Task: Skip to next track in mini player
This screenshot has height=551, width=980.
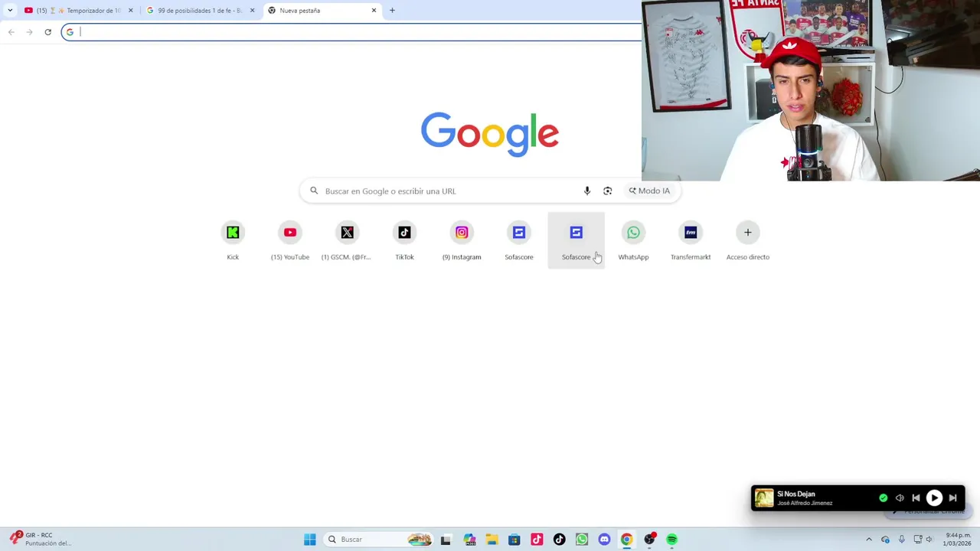Action: click(x=953, y=498)
